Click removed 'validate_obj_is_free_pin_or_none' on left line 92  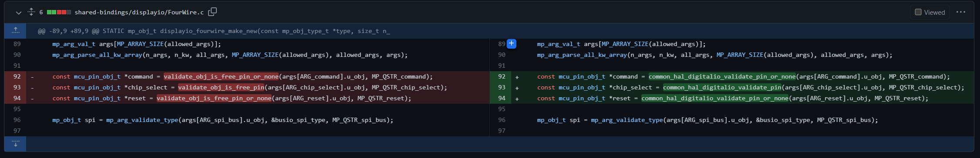[221, 76]
